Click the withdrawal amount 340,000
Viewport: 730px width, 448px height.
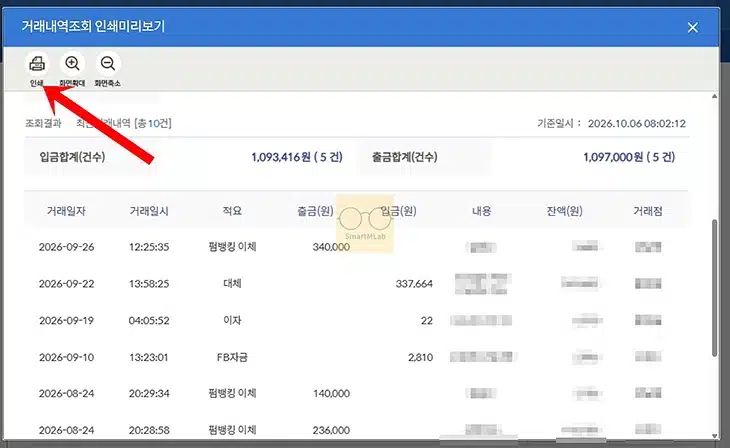click(x=331, y=247)
